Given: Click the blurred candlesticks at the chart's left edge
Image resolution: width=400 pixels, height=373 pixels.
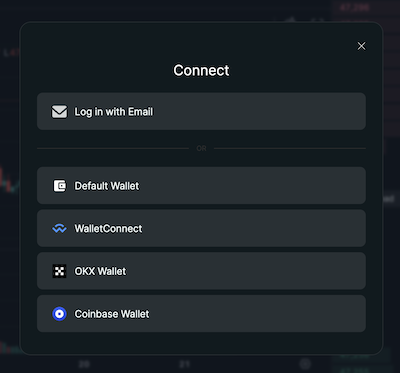Looking at the screenshot, I should (x=9, y=182).
